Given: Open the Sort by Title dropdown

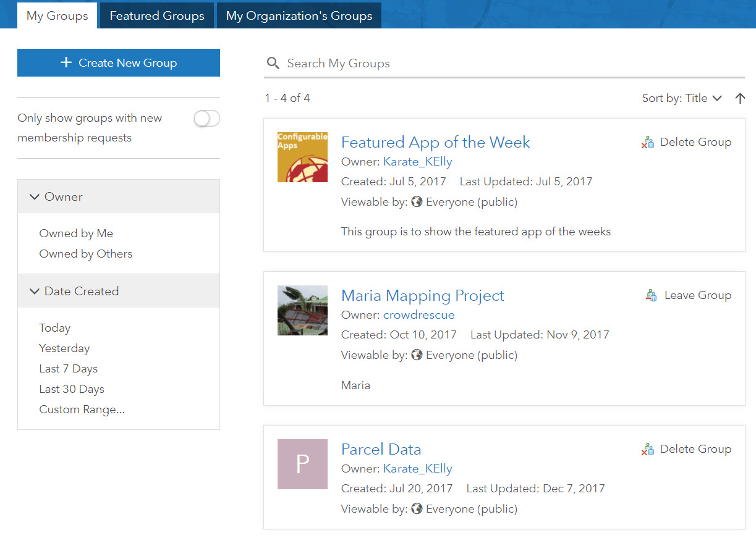Looking at the screenshot, I should pyautogui.click(x=682, y=98).
